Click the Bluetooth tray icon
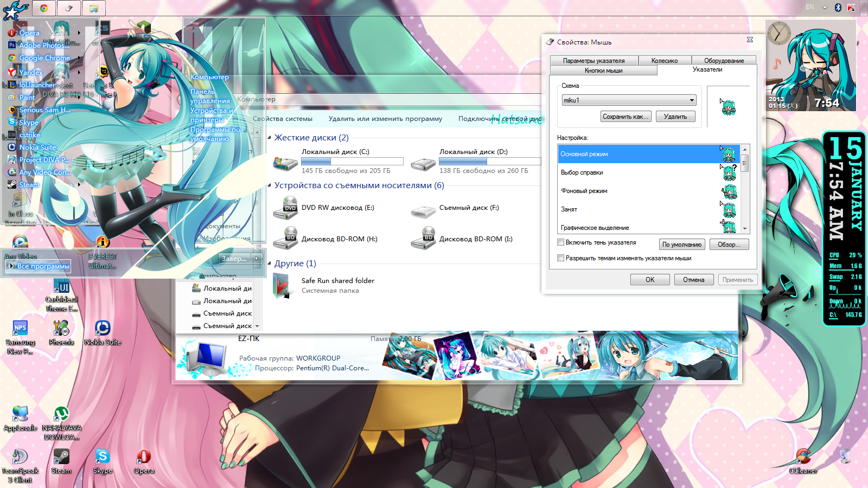The width and height of the screenshot is (868, 488). coord(838,8)
